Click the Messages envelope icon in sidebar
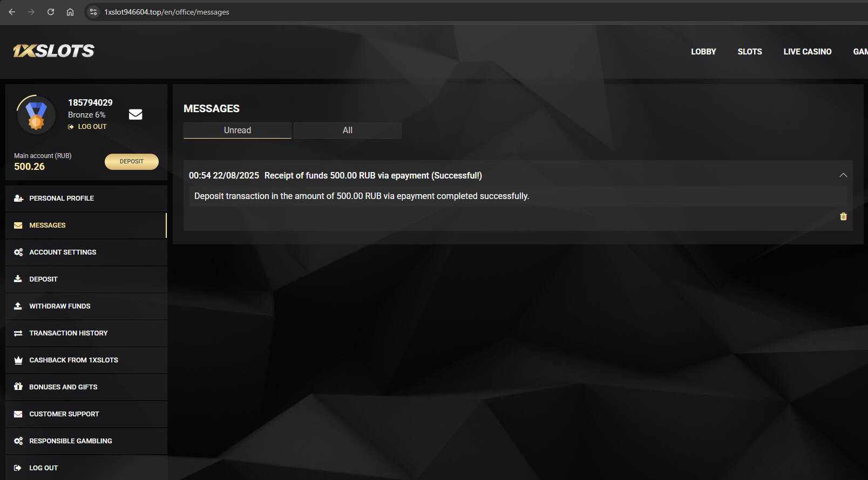Screen dimensions: 868x480 [18, 225]
